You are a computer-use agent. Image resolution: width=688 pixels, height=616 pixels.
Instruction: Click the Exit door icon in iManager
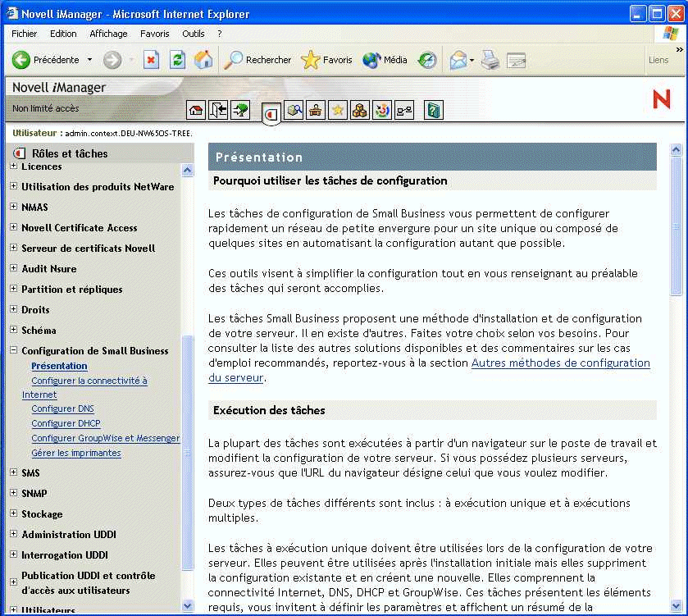tap(218, 110)
